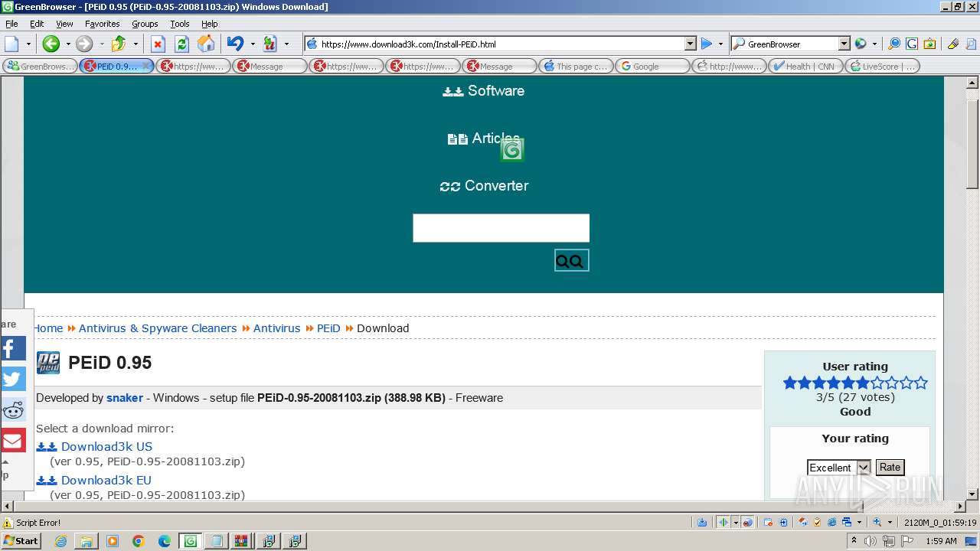Share page via Reddit icon
Viewport: 980px width, 551px height.
click(x=13, y=409)
